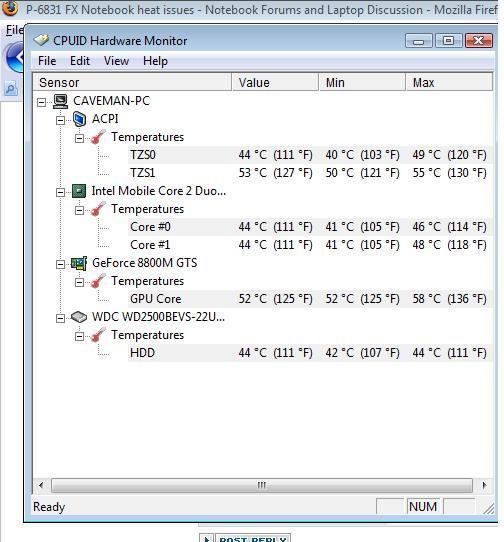Image resolution: width=504 pixels, height=542 pixels.
Task: Click the Intel Mobile Core 2 Duo chip icon
Action: click(x=79, y=191)
